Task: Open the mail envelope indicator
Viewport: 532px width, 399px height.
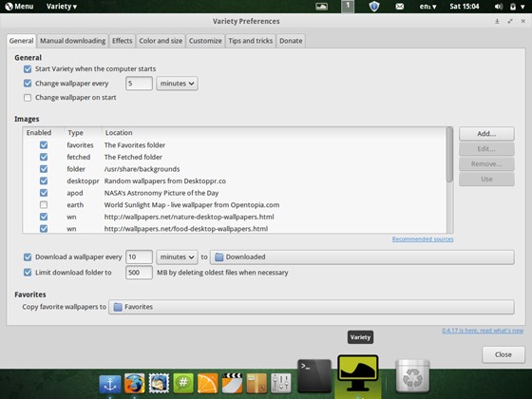Action: click(400, 7)
